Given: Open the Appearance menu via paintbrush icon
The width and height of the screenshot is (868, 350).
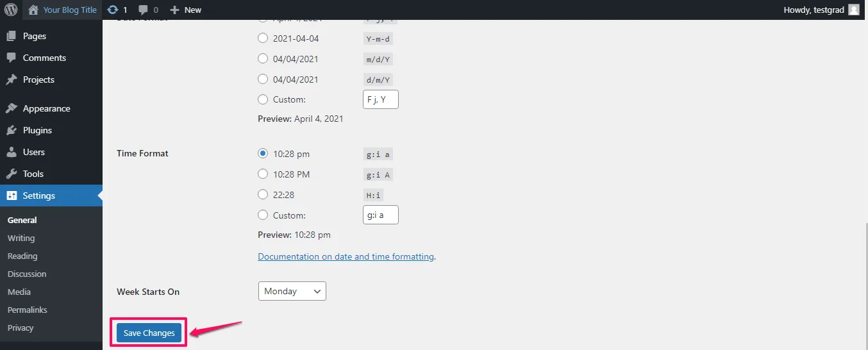Looking at the screenshot, I should click(x=12, y=108).
